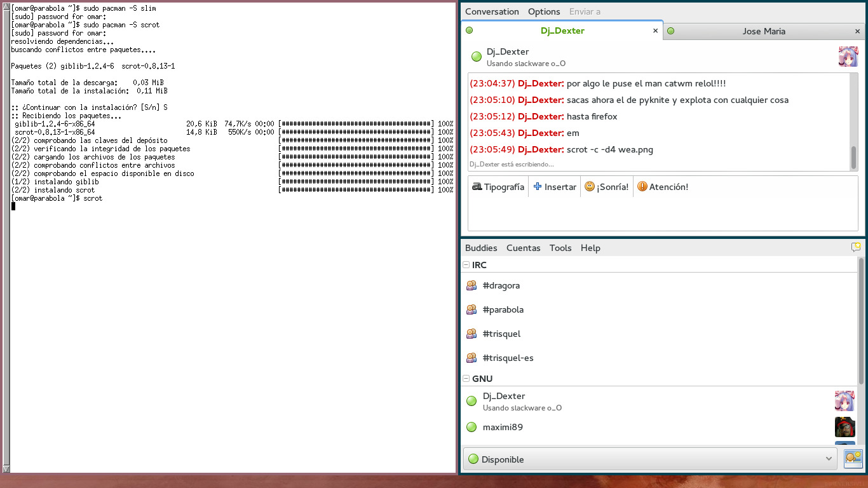Click terminal prompt line ending with 'scrot'
The width and height of the screenshot is (868, 488).
coord(57,198)
